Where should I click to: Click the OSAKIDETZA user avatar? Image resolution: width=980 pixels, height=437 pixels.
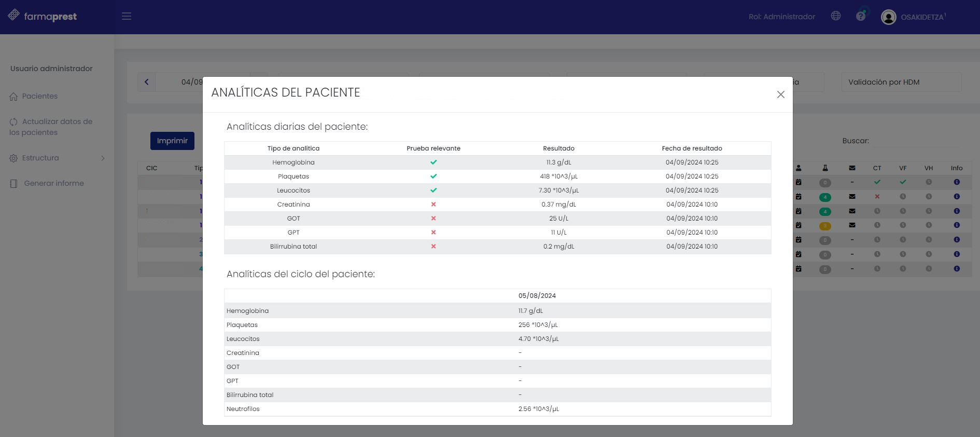pos(889,17)
